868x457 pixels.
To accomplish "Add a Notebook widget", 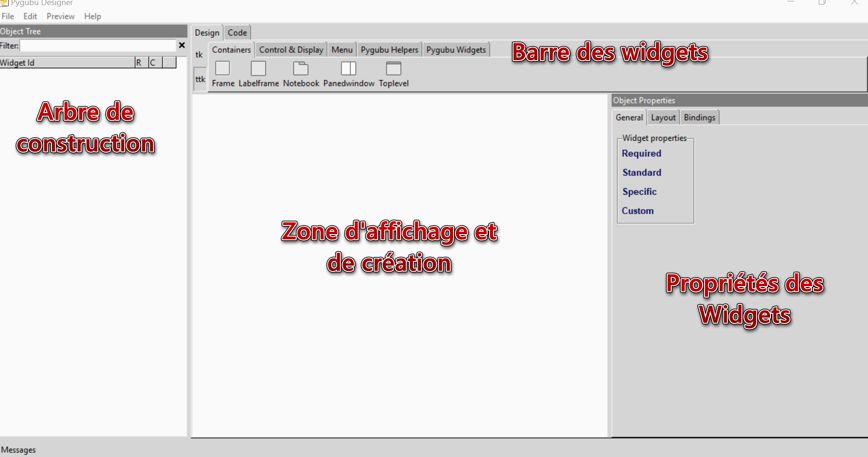I will click(301, 68).
